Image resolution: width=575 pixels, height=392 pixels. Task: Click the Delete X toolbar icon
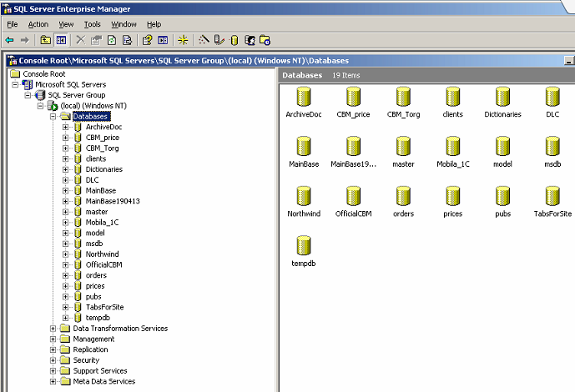coord(81,40)
